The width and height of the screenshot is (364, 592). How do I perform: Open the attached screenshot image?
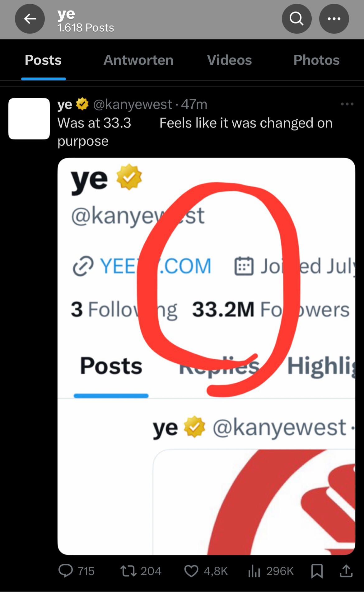206,356
